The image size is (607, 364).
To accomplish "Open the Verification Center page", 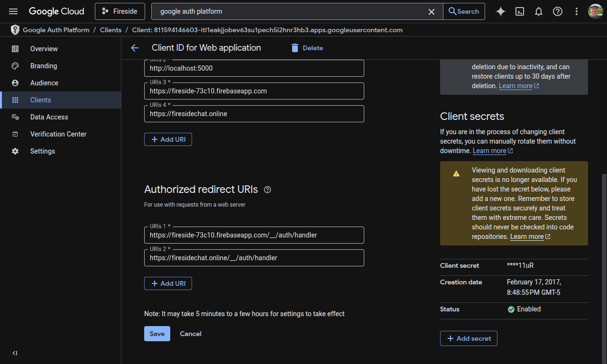I will point(58,134).
